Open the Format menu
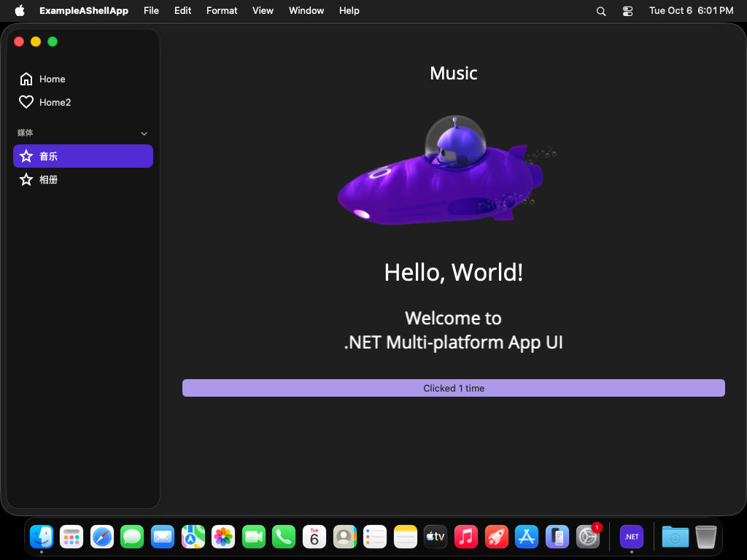Viewport: 747px width, 560px height. point(222,10)
